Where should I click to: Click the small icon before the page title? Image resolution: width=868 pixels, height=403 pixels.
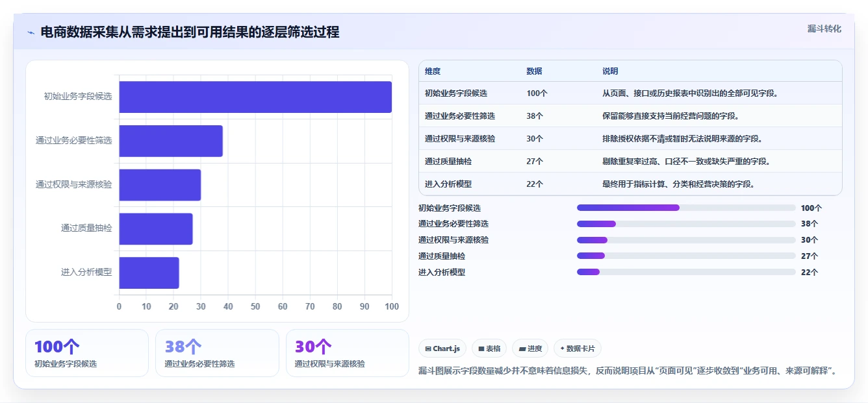coord(31,32)
